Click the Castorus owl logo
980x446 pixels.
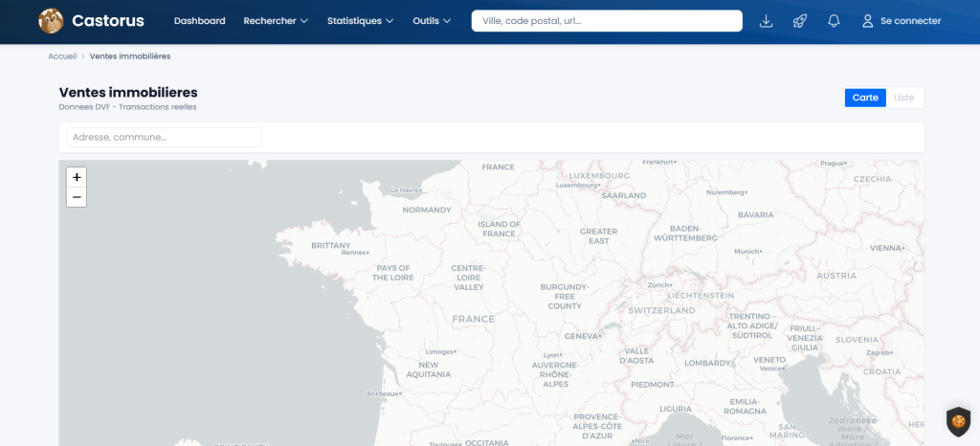tap(51, 21)
